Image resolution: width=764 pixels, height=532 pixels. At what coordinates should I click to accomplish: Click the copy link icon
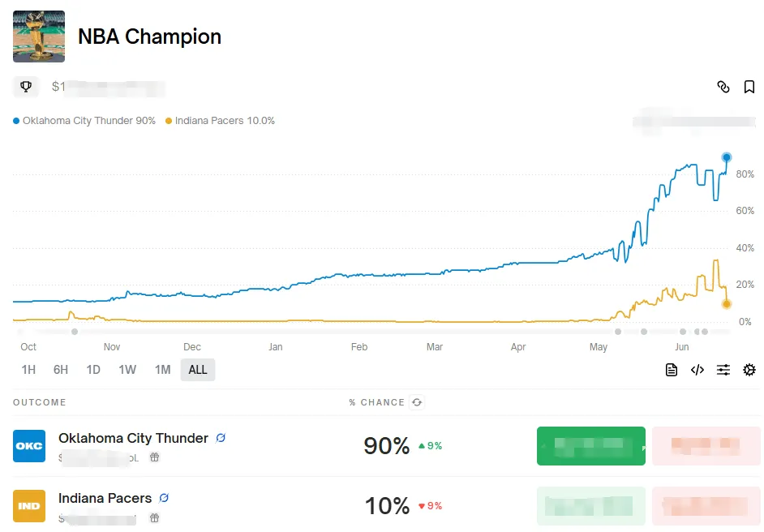click(723, 88)
